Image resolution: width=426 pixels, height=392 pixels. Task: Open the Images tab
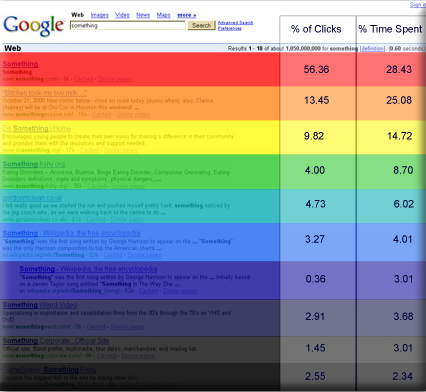click(99, 15)
